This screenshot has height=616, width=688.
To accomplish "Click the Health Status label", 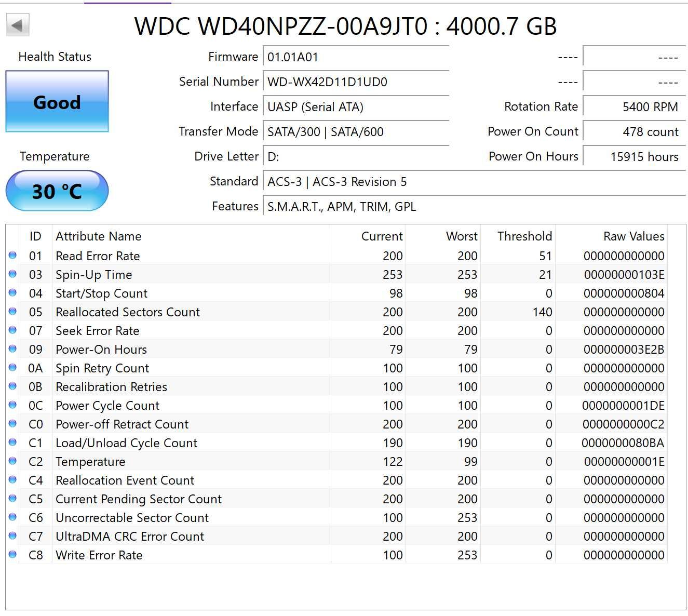I will (x=55, y=57).
